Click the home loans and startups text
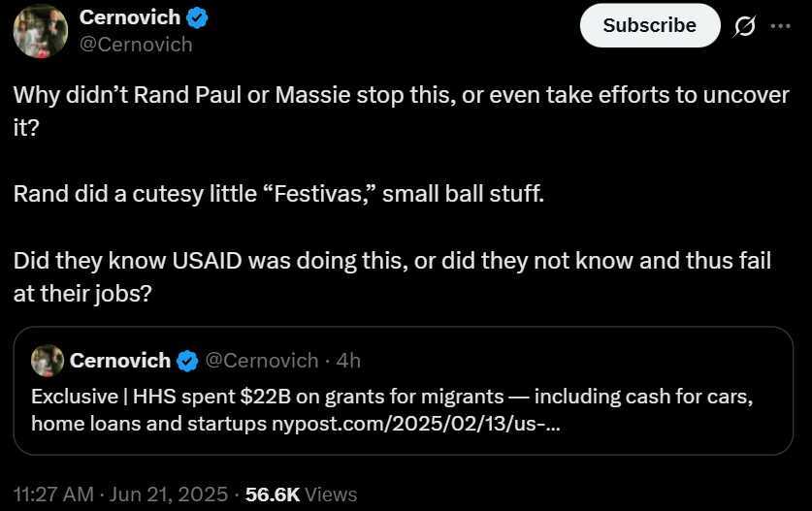This screenshot has width=812, height=511. [149, 424]
